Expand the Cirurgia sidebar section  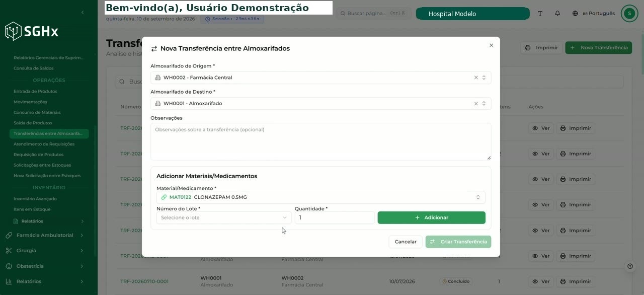pyautogui.click(x=45, y=251)
